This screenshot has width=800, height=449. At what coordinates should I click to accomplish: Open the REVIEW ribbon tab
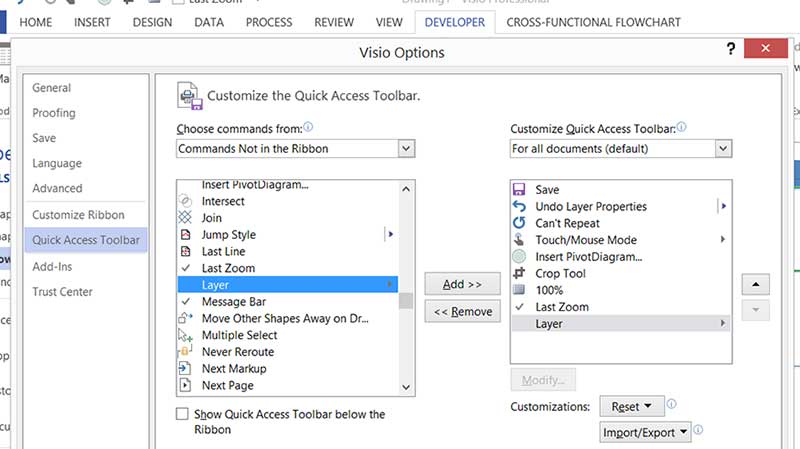pos(334,22)
